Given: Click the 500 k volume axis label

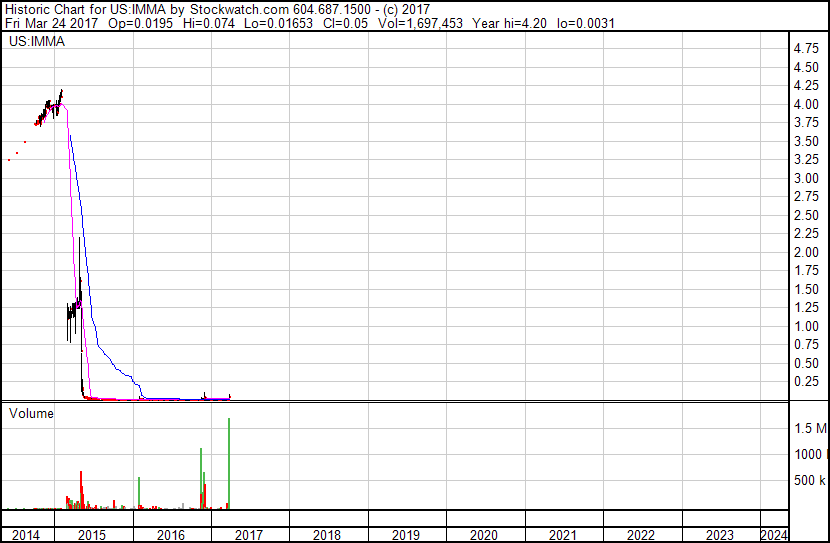Looking at the screenshot, I should tap(809, 481).
